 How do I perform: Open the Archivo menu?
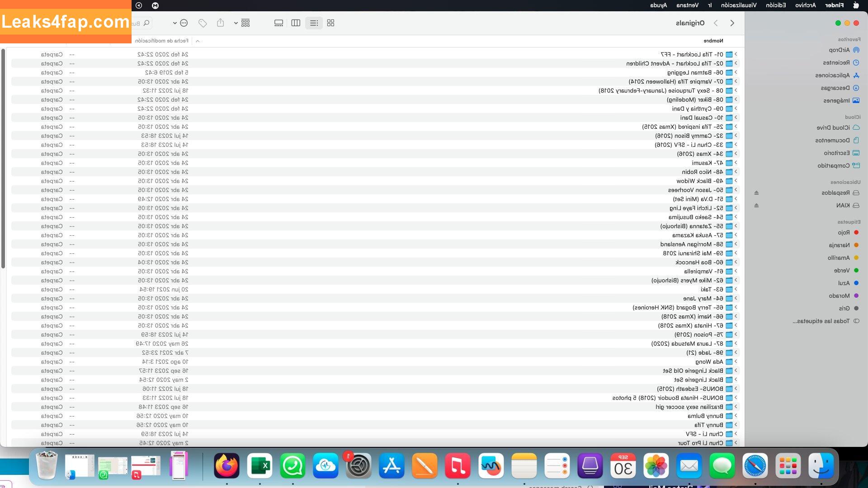click(805, 5)
